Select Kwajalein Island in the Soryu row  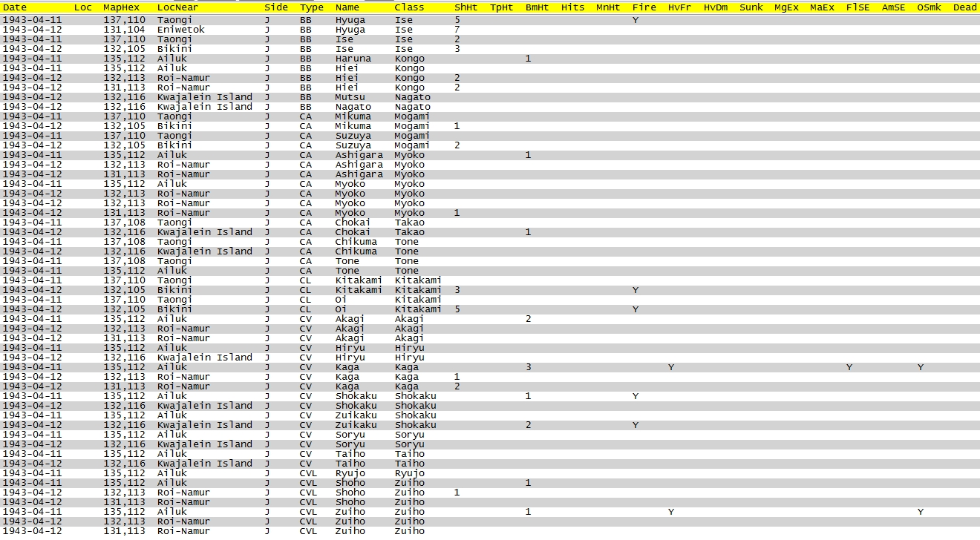coord(205,444)
